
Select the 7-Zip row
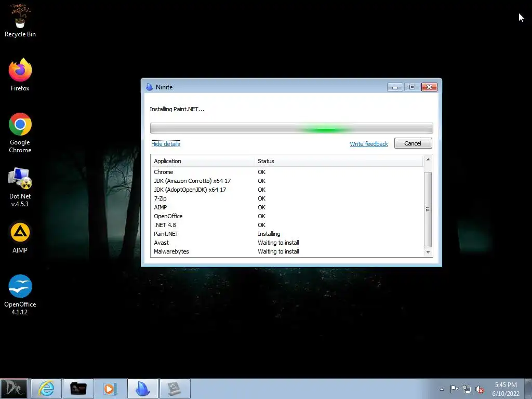[x=287, y=198]
